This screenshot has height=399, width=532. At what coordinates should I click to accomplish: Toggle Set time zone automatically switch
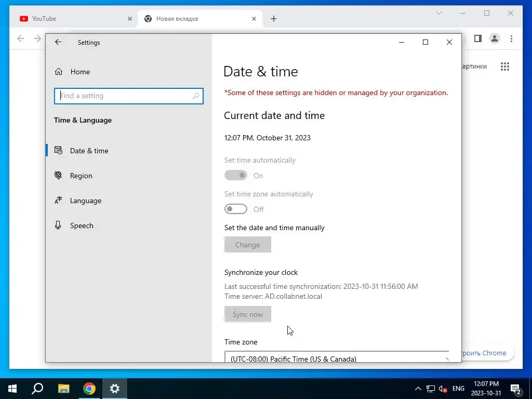pos(236,209)
